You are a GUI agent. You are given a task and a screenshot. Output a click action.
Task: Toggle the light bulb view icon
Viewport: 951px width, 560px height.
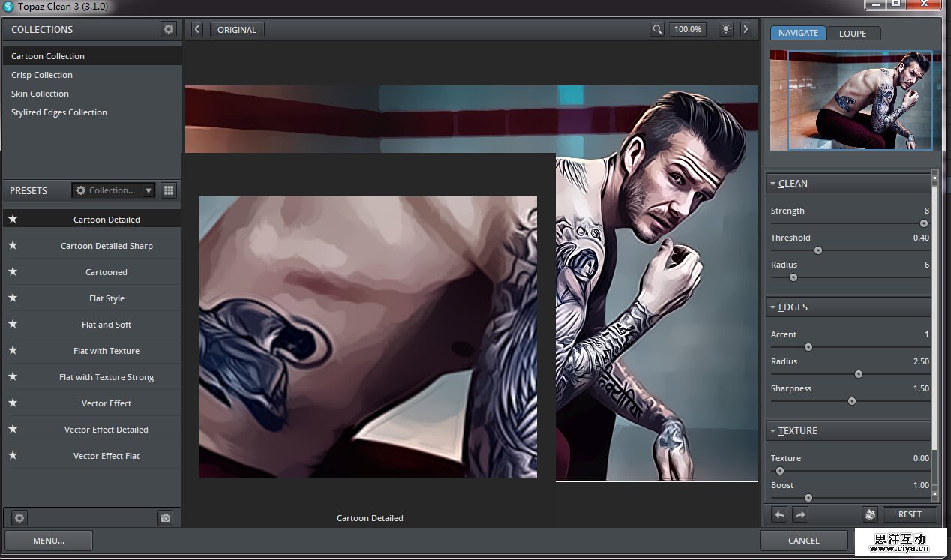pyautogui.click(x=725, y=29)
